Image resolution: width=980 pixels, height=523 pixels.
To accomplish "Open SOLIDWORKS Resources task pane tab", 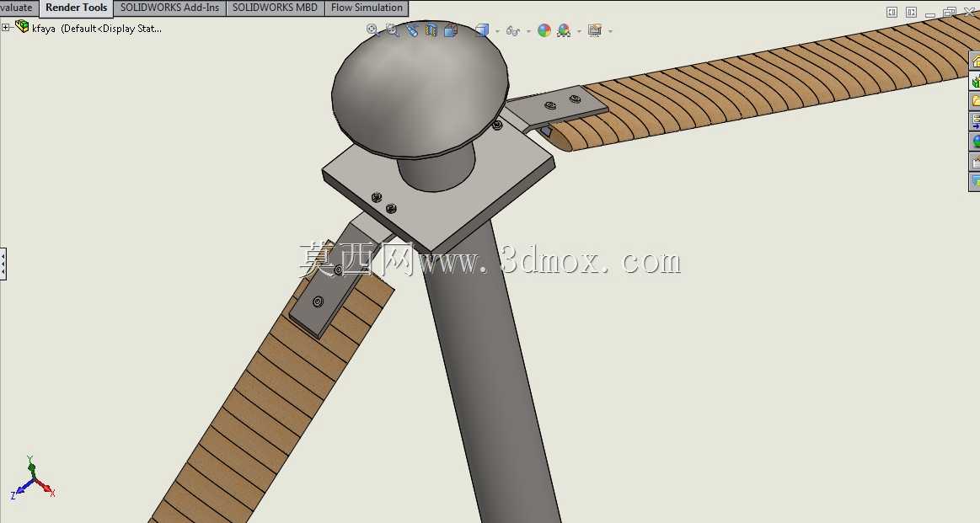I will [x=974, y=61].
